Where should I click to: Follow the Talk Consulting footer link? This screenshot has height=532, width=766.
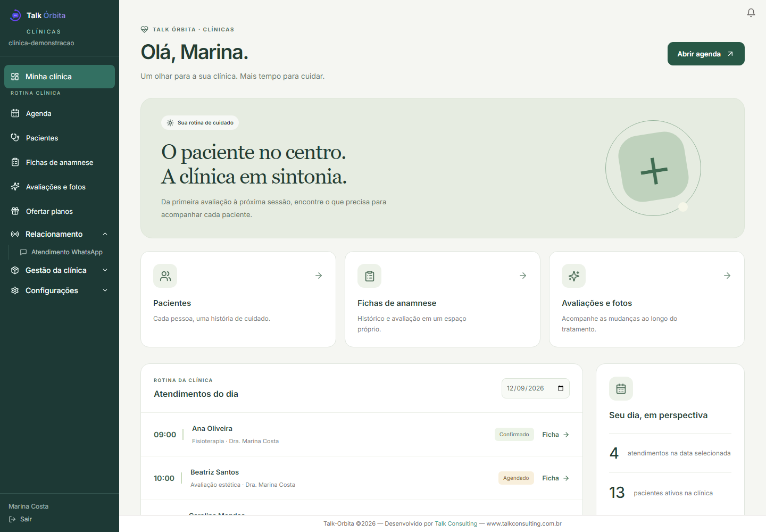tap(456, 523)
